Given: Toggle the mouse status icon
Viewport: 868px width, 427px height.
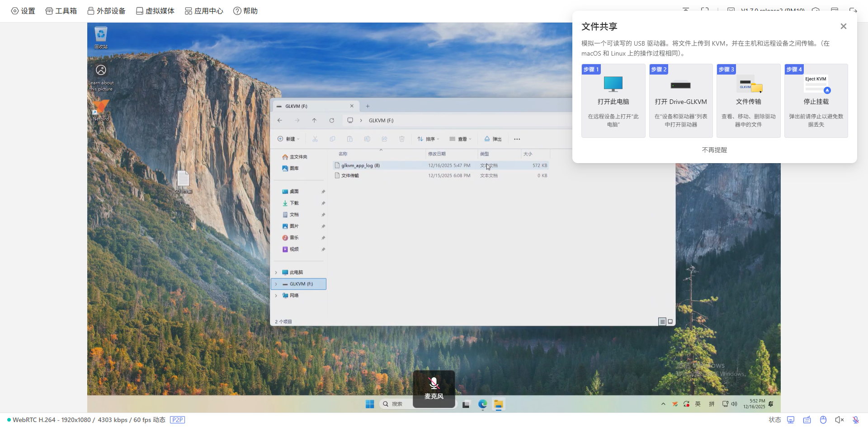Looking at the screenshot, I should [823, 420].
